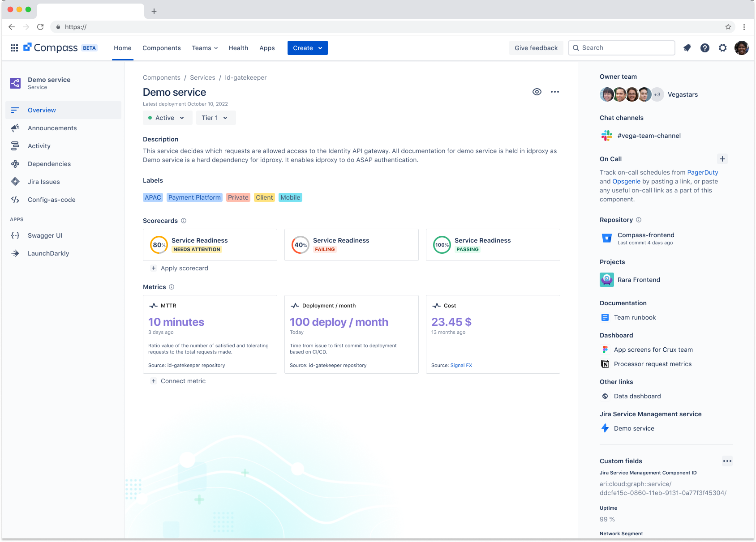Viewport: 756px width, 542px height.
Task: Click the Metrics info icon
Action: (172, 287)
